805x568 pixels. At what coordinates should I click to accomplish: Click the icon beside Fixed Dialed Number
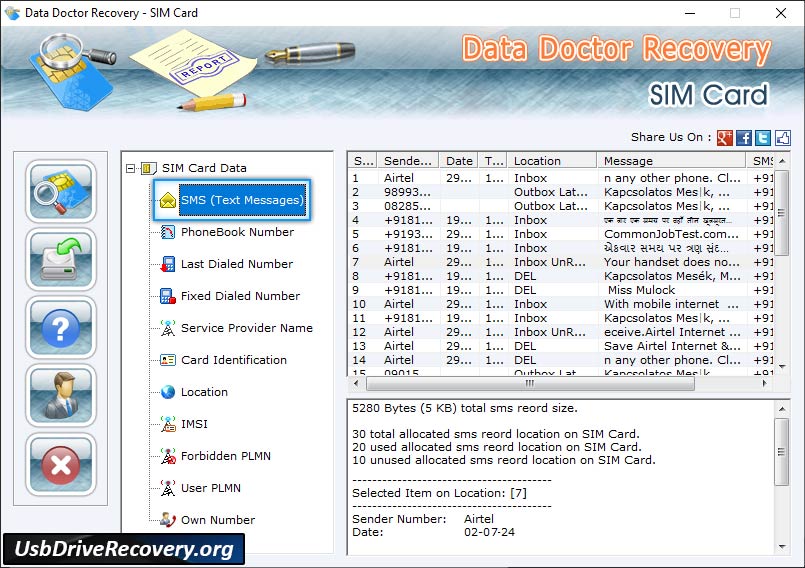[167, 296]
